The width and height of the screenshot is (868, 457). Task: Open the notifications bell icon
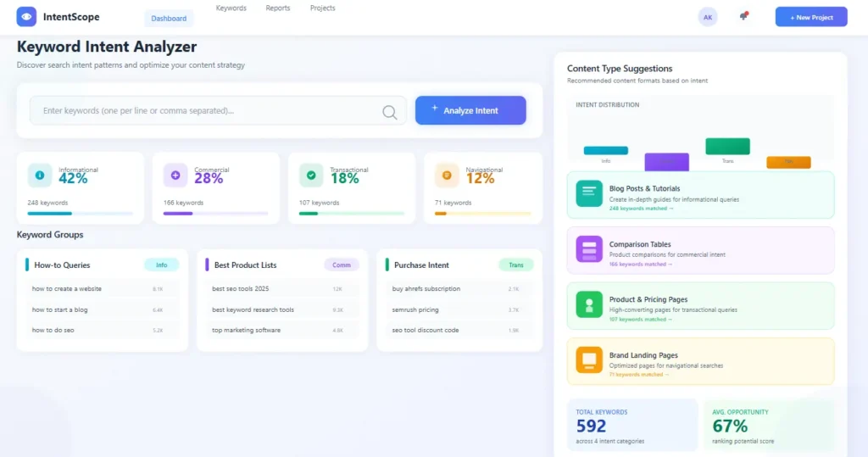pyautogui.click(x=743, y=17)
